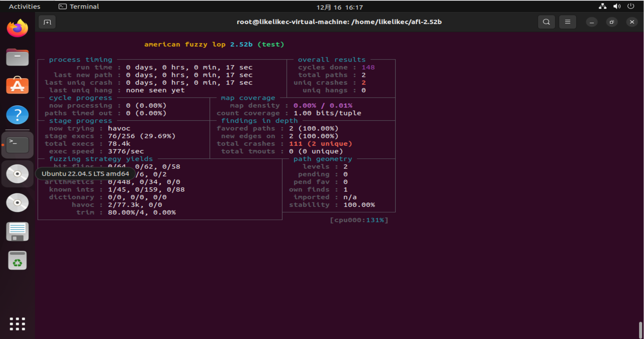Click total crashes '111 (2 unique)'

[320, 144]
